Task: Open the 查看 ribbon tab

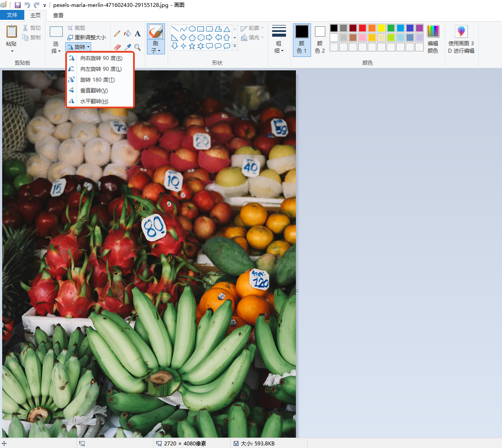Action: 58,15
